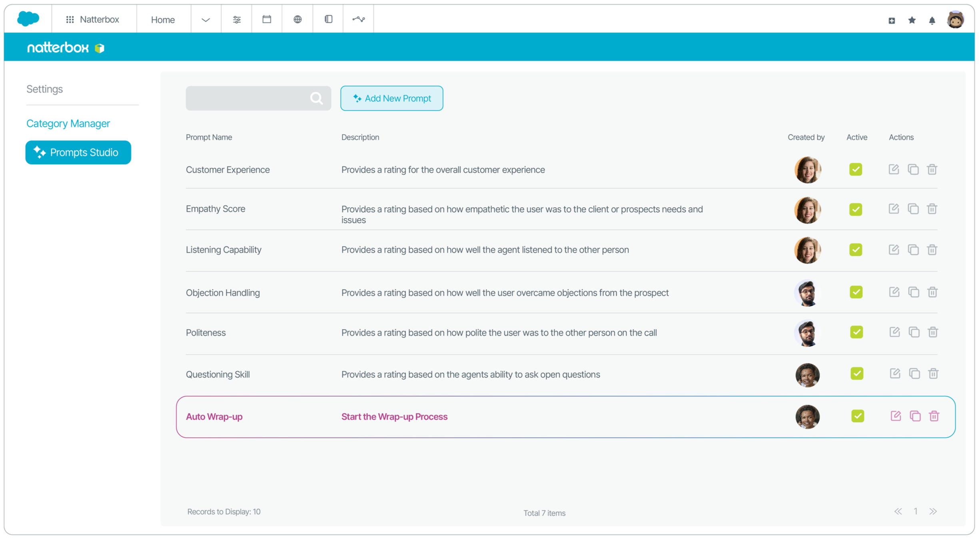Uncheck Active for Objection Handling
The height and width of the screenshot is (539, 980).
pyautogui.click(x=856, y=292)
